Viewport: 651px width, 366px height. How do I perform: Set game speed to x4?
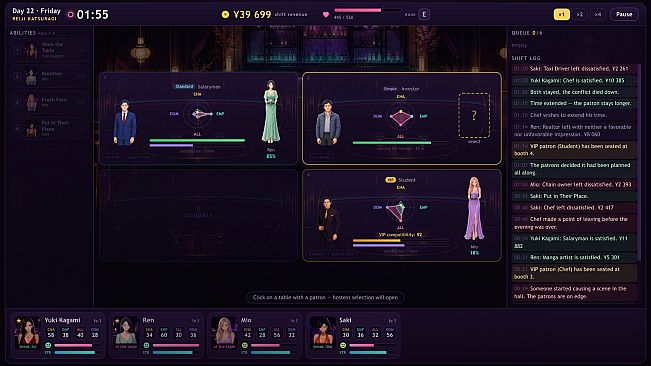point(598,15)
